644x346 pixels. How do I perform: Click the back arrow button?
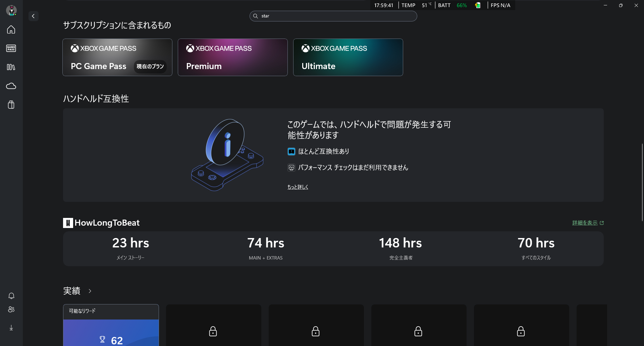pos(33,16)
